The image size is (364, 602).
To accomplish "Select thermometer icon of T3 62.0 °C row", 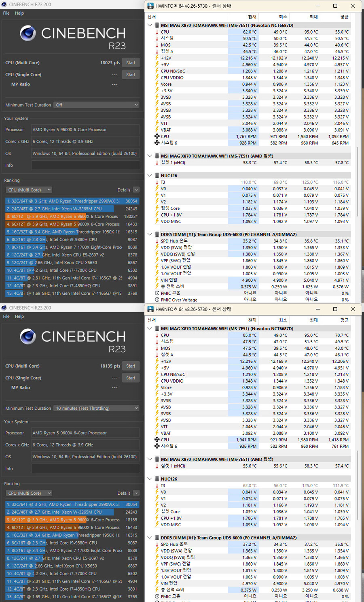I will (x=157, y=485).
